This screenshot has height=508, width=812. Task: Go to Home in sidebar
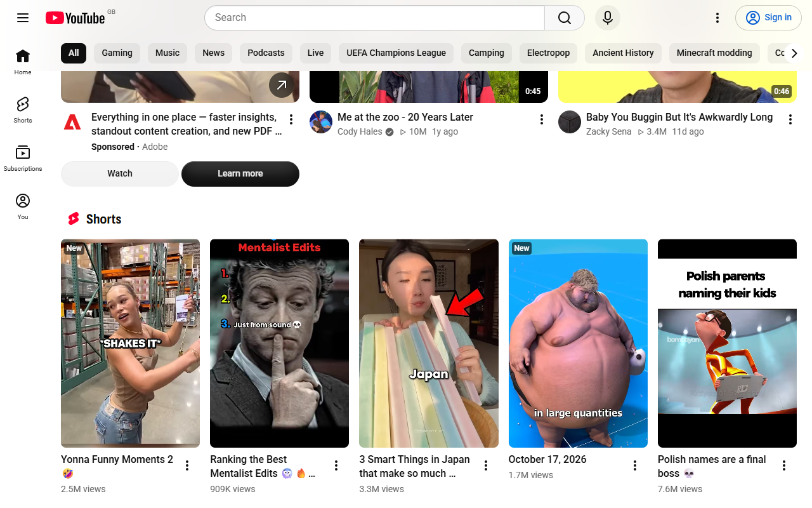[x=23, y=62]
